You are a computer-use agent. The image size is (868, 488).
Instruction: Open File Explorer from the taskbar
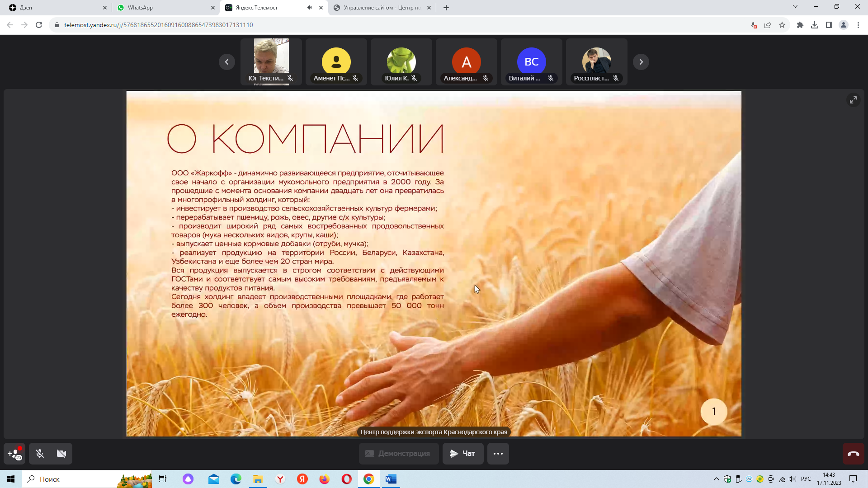point(258,479)
